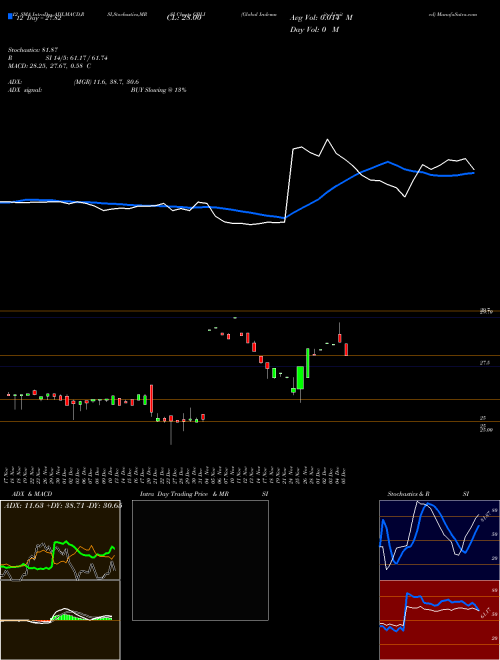Screen dimensions: 500x660
Task: Click the 61.17 value label in RSI panel
Action: (486, 611)
